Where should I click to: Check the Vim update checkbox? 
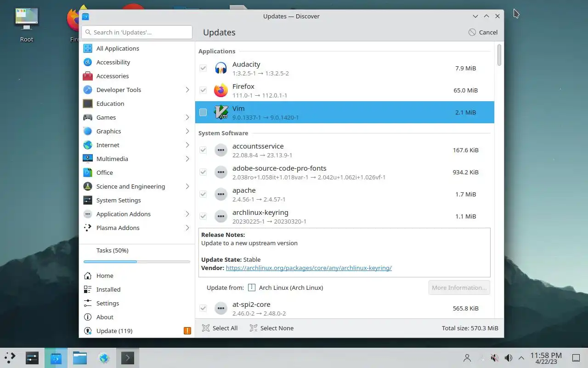click(203, 112)
